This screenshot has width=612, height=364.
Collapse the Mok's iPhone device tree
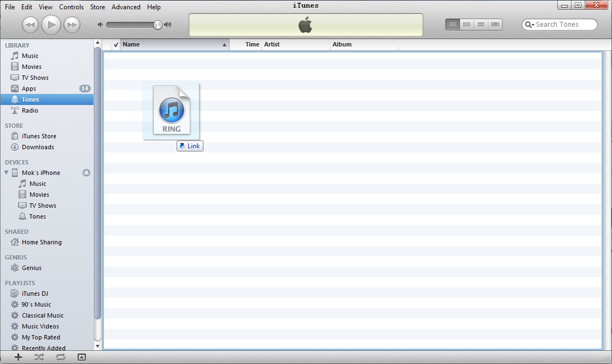(x=6, y=173)
